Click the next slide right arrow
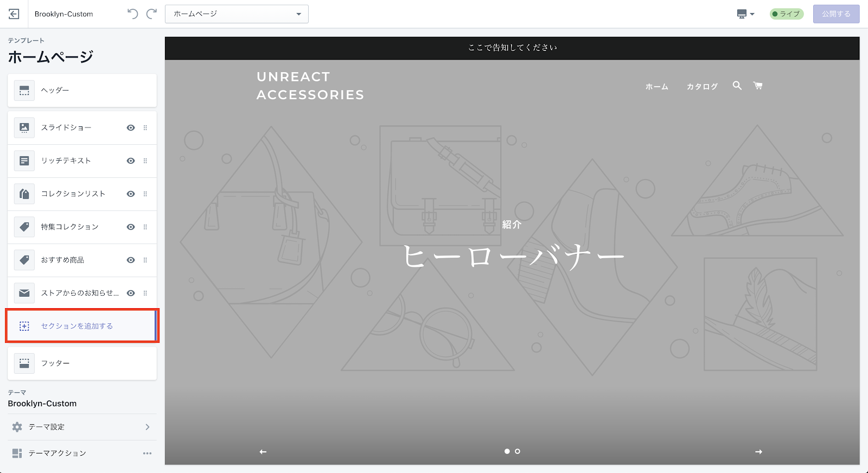This screenshot has width=868, height=473. pyautogui.click(x=758, y=452)
